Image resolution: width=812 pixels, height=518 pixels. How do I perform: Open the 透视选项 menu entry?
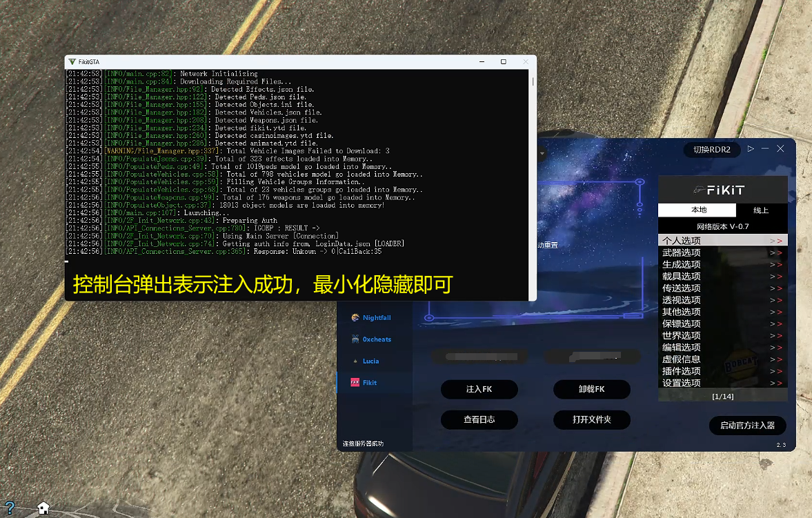click(x=723, y=300)
